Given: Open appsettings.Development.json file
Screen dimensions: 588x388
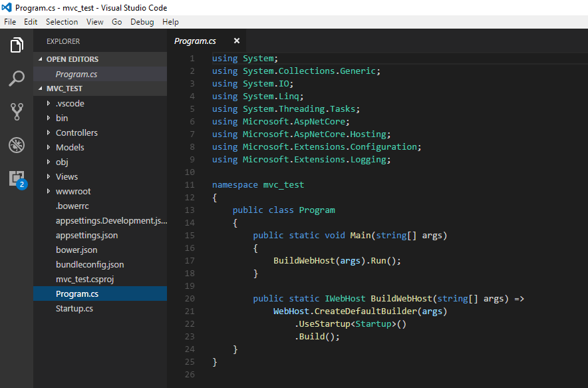Looking at the screenshot, I should click(x=100, y=221).
